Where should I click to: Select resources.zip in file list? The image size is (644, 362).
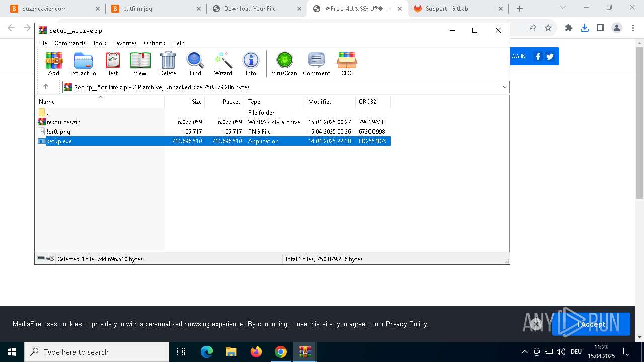click(x=213, y=122)
